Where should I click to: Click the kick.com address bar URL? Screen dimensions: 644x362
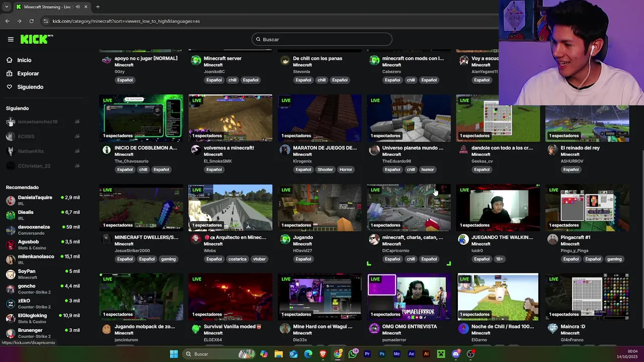pos(126,21)
